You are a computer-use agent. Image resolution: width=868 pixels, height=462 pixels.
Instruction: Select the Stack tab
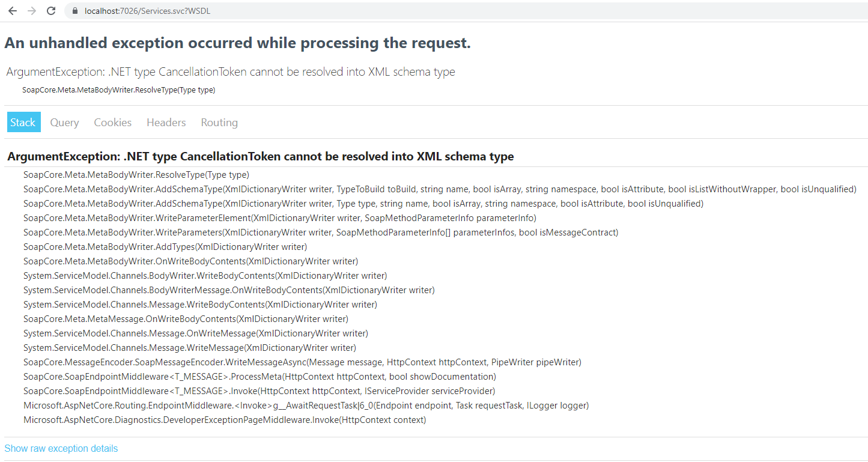(x=23, y=122)
